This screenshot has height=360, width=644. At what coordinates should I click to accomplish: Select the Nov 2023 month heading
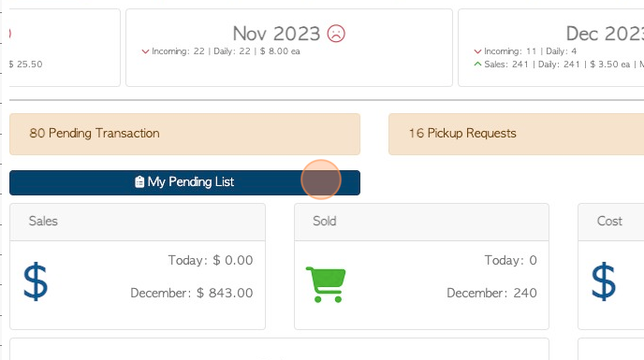click(x=276, y=34)
